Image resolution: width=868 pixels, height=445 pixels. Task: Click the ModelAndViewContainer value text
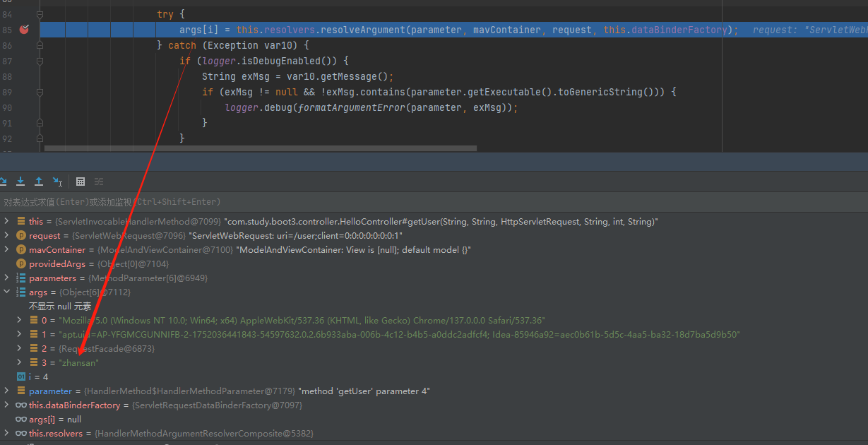(x=353, y=249)
